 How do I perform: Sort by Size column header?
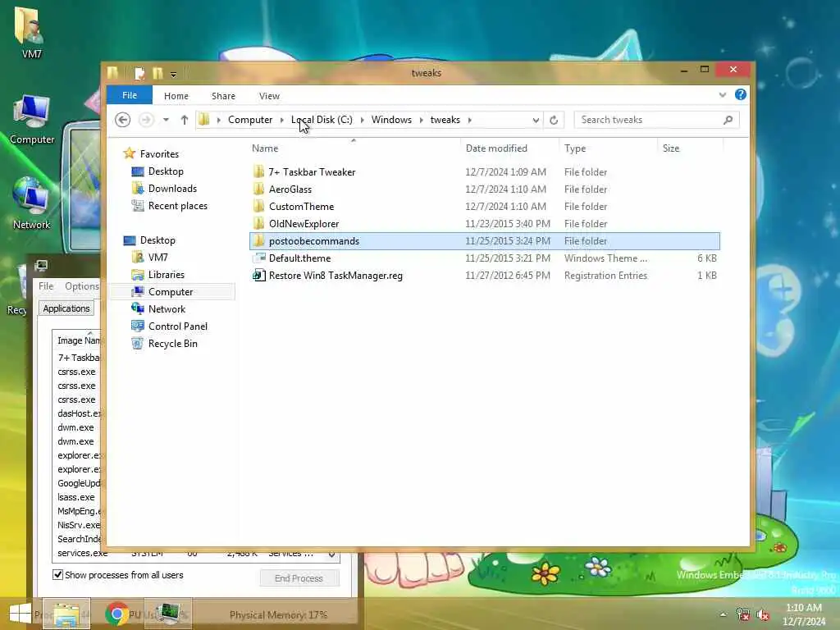[x=690, y=148]
